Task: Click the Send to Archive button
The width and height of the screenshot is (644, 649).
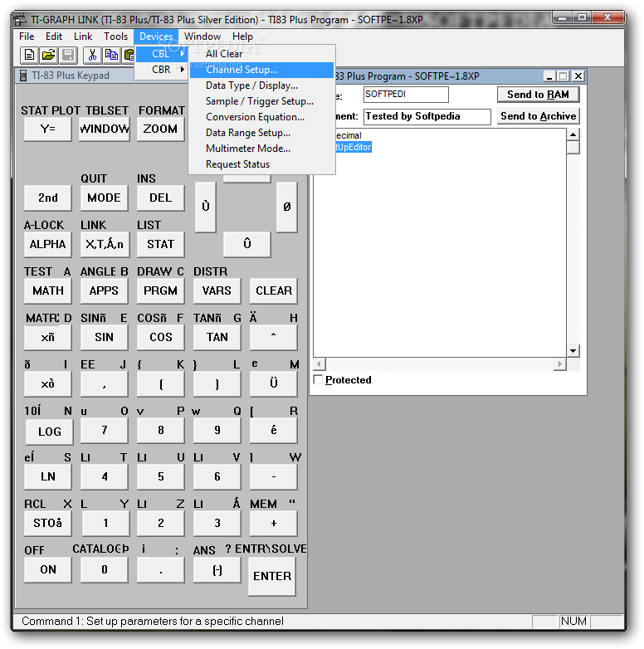Action: click(x=538, y=116)
